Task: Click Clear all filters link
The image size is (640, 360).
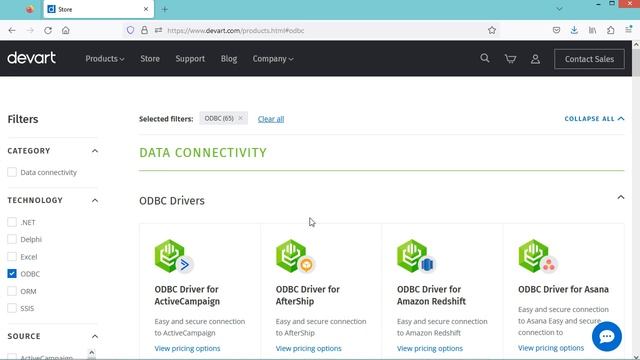Action: (x=271, y=119)
